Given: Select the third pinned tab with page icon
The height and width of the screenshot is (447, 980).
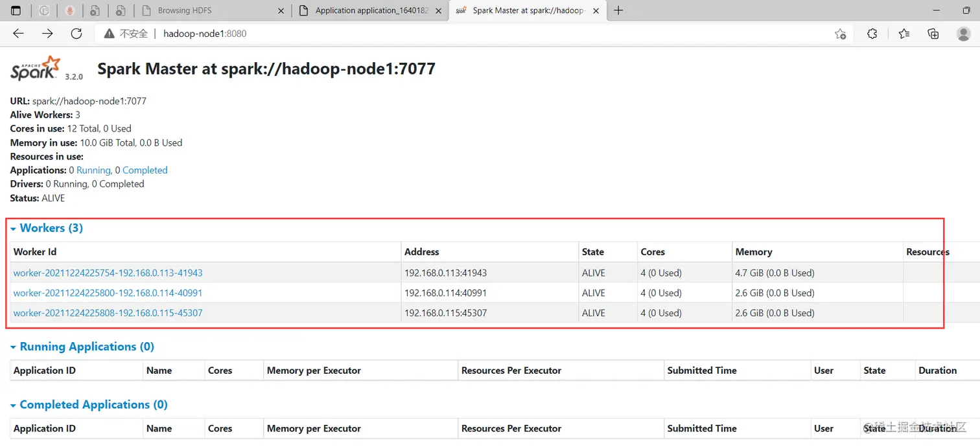Looking at the screenshot, I should point(95,10).
